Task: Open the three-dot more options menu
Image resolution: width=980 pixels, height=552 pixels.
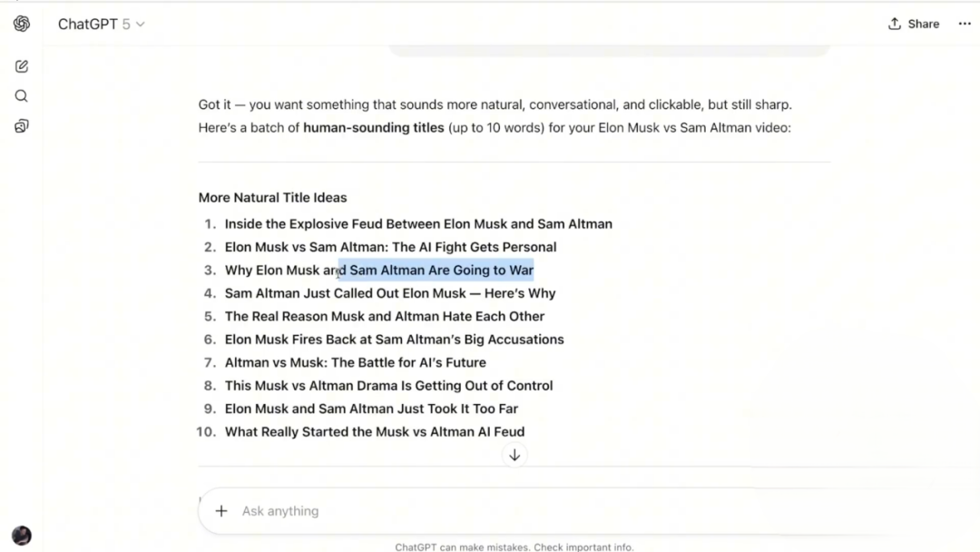Action: pyautogui.click(x=965, y=24)
